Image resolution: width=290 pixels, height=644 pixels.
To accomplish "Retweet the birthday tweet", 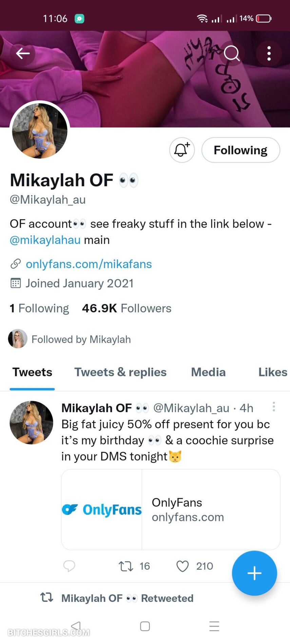I will (126, 566).
